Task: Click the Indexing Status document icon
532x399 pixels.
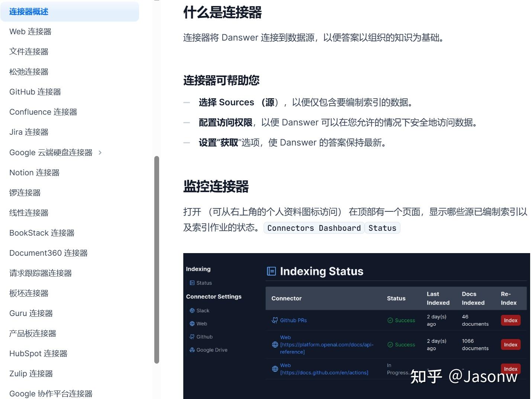Action: click(271, 271)
